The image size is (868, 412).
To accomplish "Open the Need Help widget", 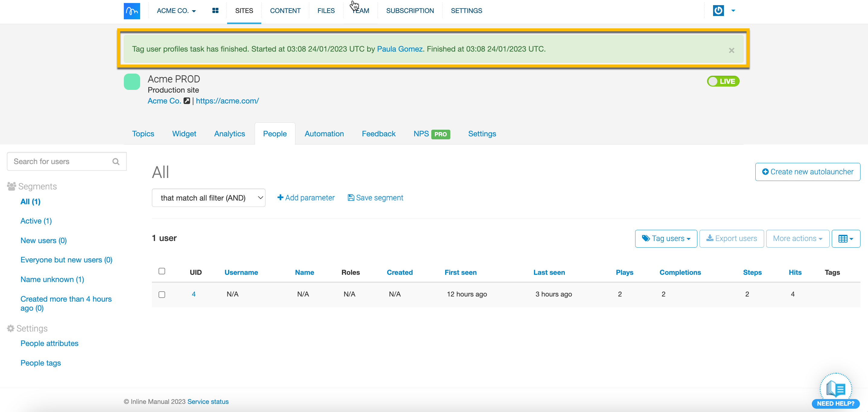I will pos(836,391).
